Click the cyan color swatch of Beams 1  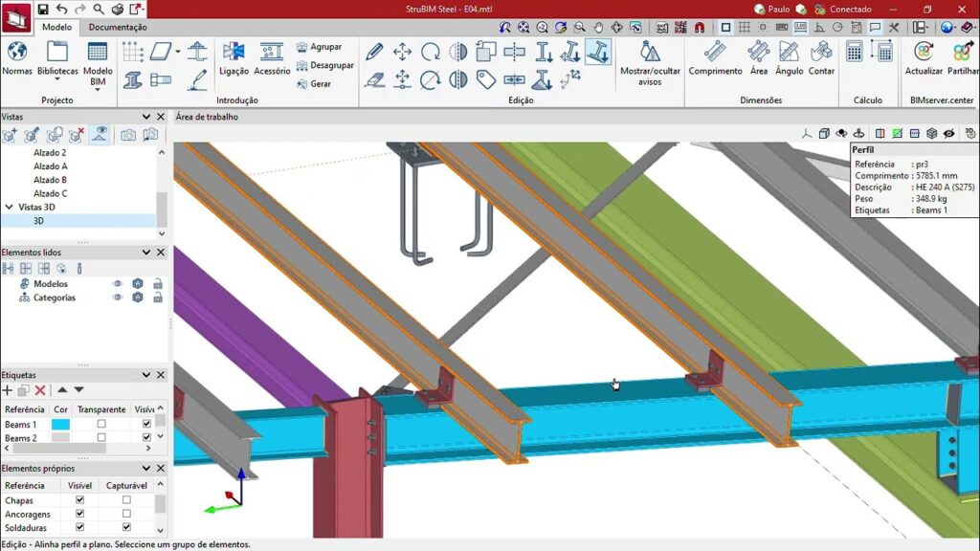tap(60, 424)
